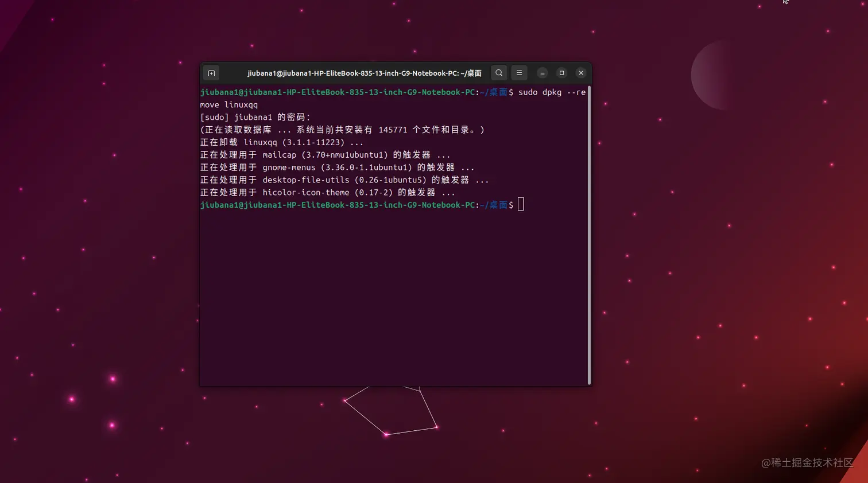
Task: Click the cursor at the last prompt
Action: click(x=521, y=204)
